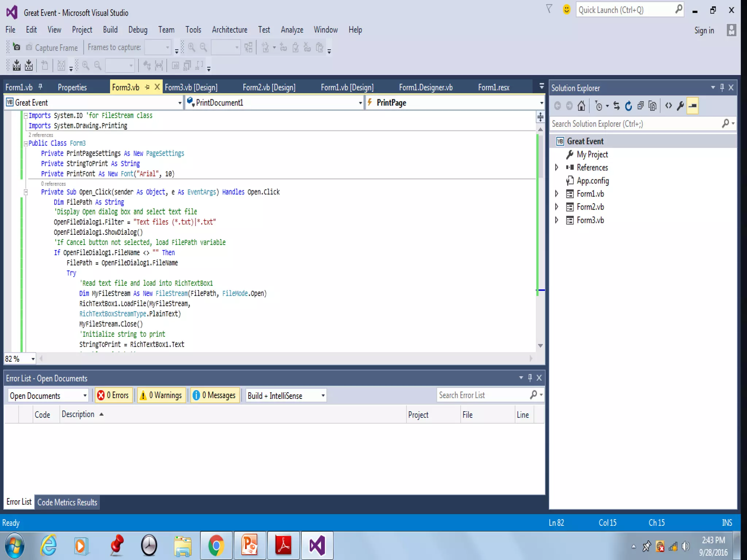Open the Build + IntelliSense dropdown
This screenshot has height=560, width=747.
tap(286, 396)
